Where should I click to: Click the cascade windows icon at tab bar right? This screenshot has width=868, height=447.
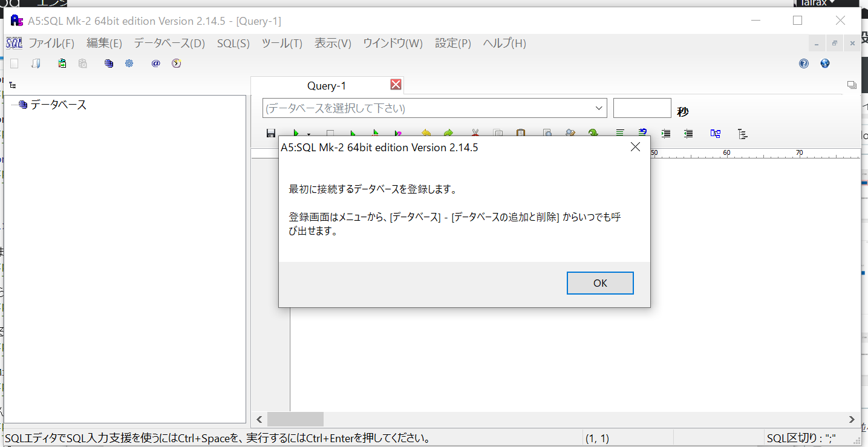click(852, 85)
